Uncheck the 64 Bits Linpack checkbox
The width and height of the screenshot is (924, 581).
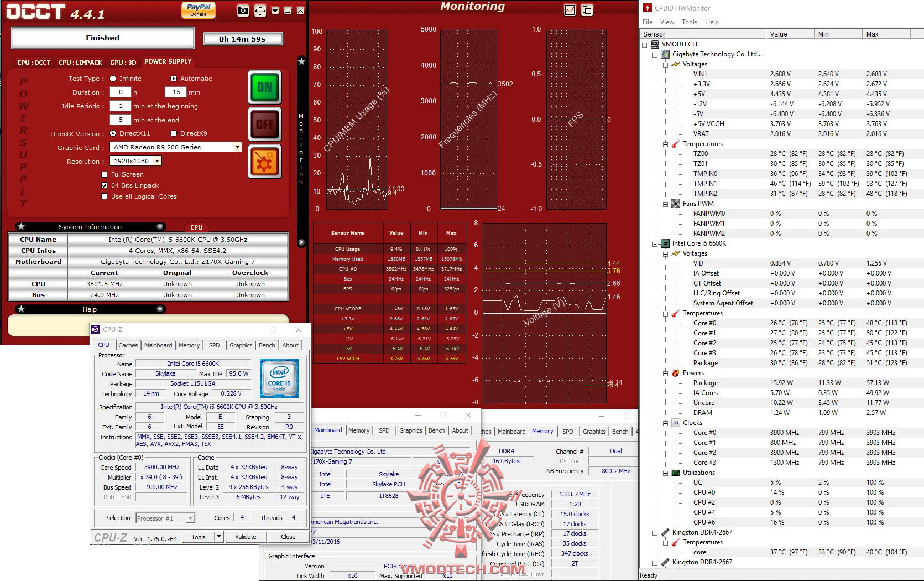(x=105, y=185)
